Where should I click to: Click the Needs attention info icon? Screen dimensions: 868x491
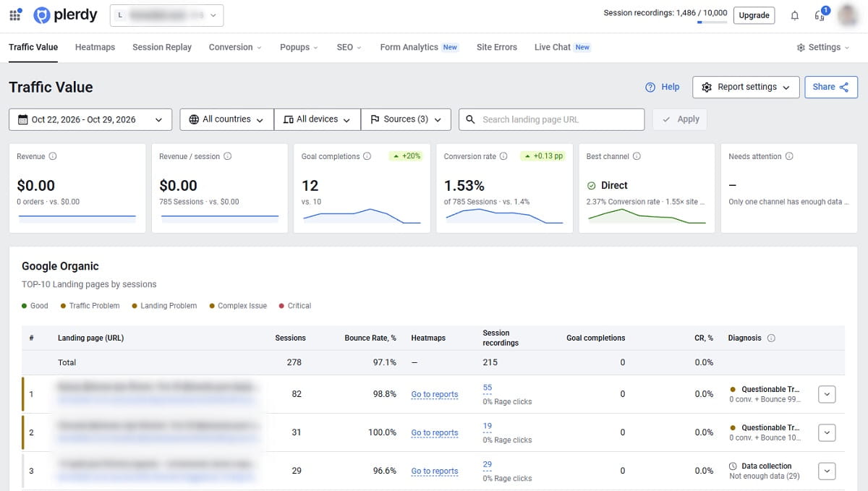point(789,156)
